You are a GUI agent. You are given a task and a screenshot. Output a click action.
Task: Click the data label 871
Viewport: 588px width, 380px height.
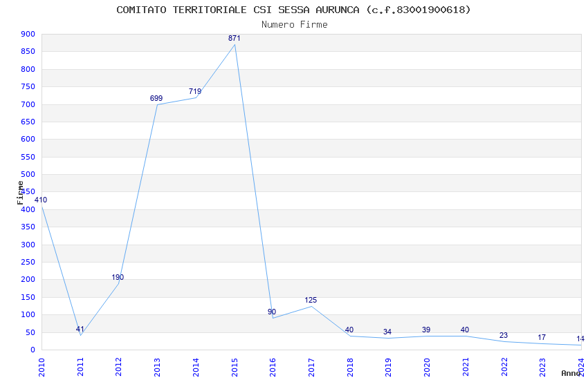click(x=235, y=38)
